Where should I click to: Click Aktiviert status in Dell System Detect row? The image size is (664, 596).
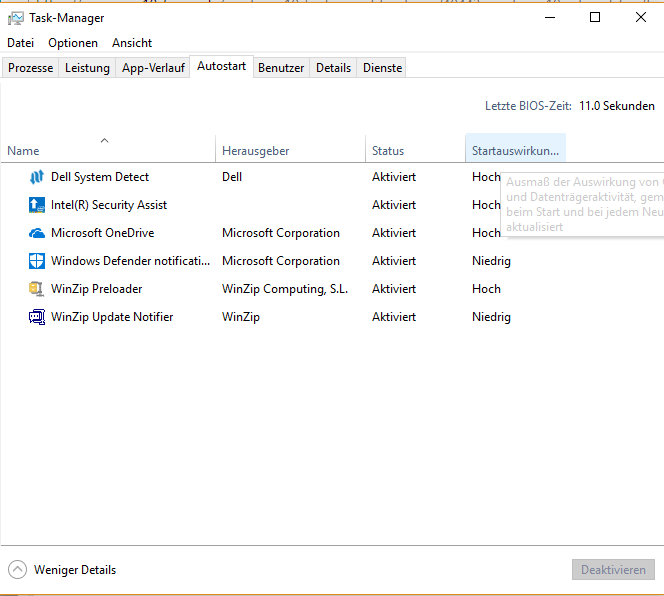pos(394,177)
